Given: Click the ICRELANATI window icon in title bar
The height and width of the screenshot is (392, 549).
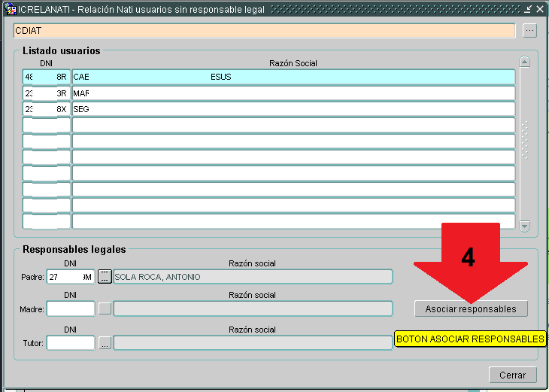Looking at the screenshot, I should point(11,8).
